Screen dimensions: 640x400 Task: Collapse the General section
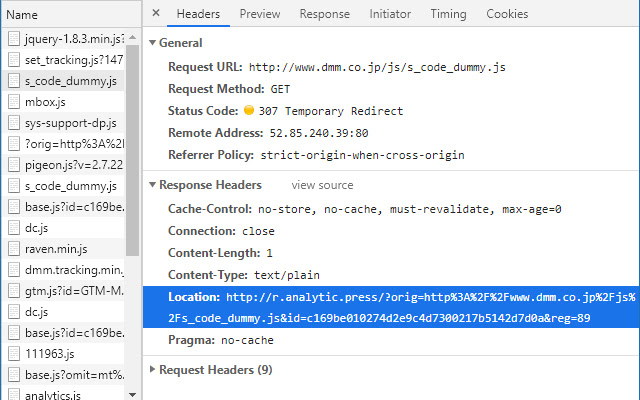pyautogui.click(x=152, y=43)
